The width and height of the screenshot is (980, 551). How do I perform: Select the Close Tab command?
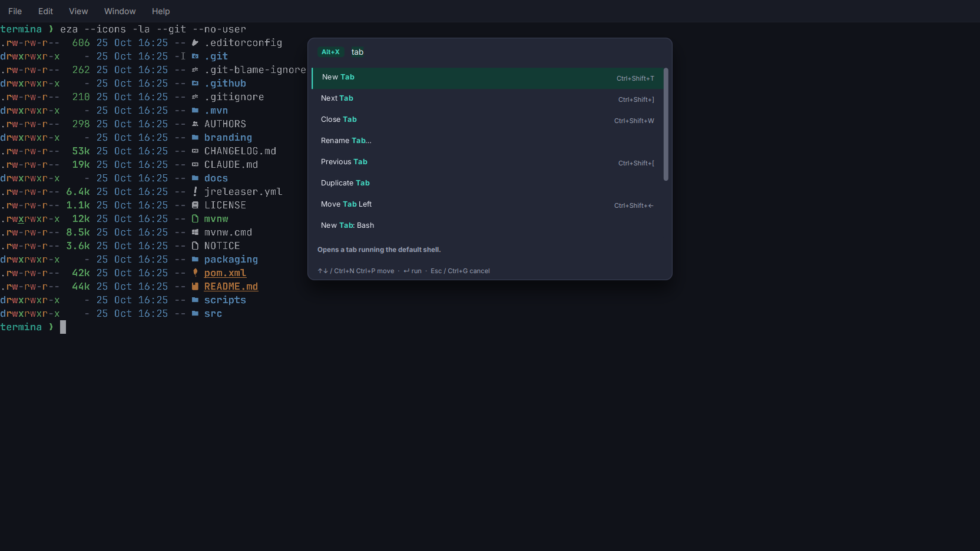point(488,121)
